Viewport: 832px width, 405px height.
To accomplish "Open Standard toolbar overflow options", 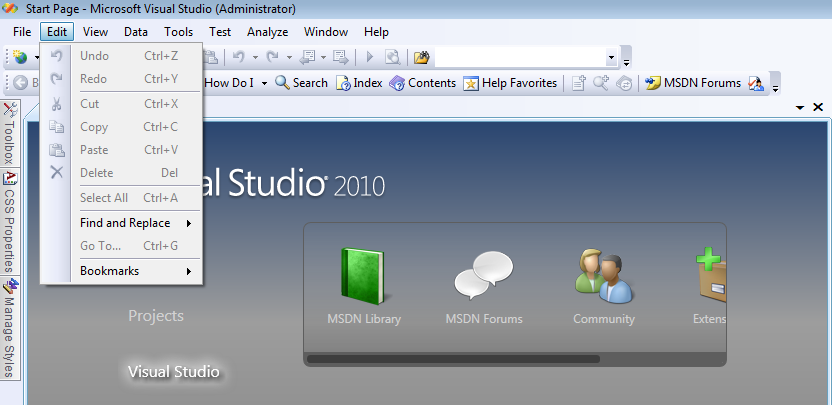I will pyautogui.click(x=626, y=57).
